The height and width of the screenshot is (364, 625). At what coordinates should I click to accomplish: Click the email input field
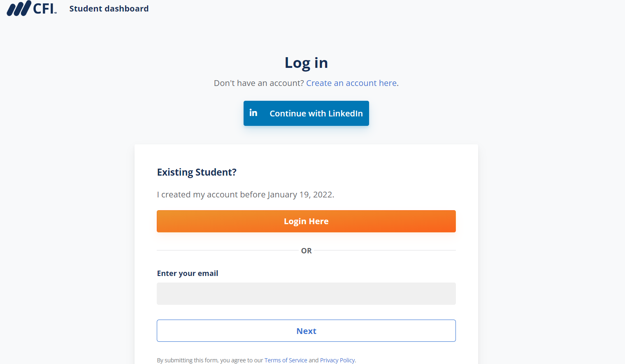point(306,293)
